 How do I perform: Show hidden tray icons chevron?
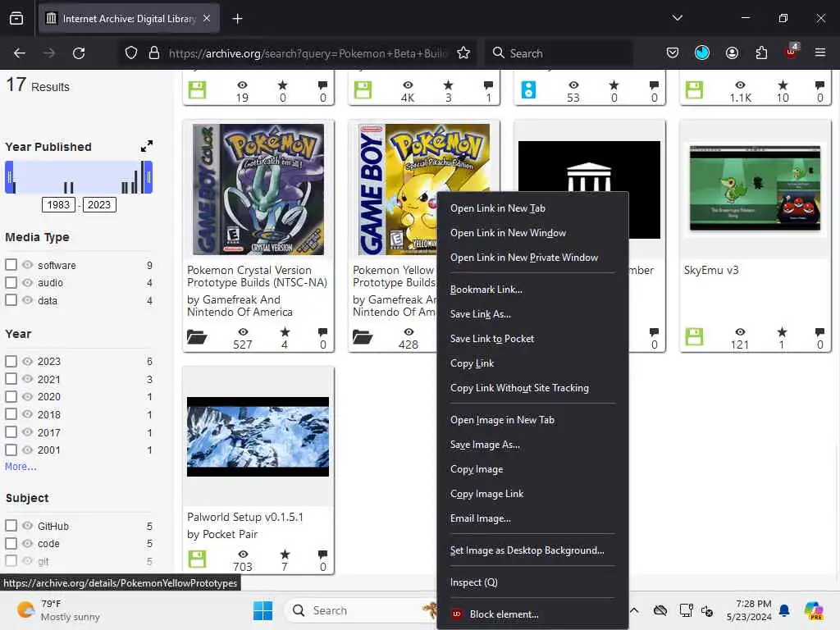634,610
